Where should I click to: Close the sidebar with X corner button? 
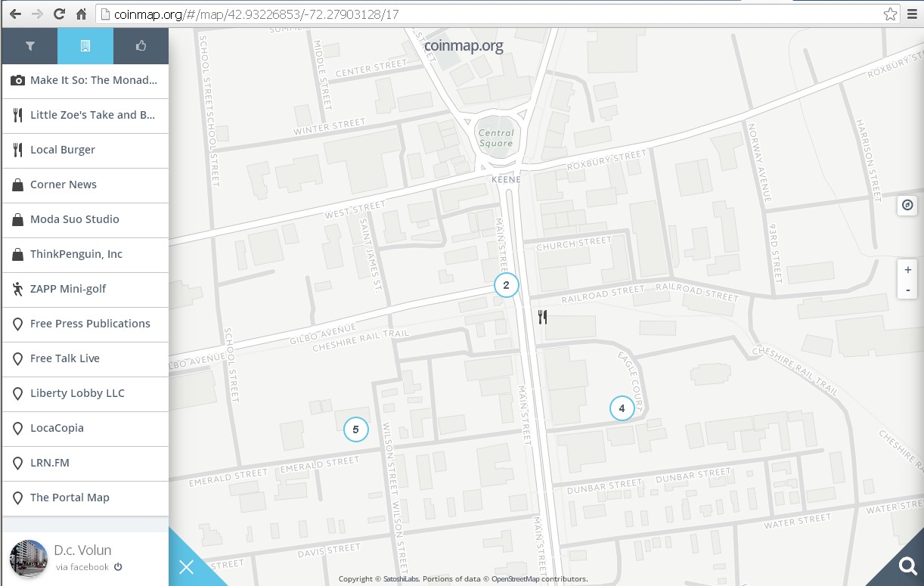pyautogui.click(x=186, y=567)
